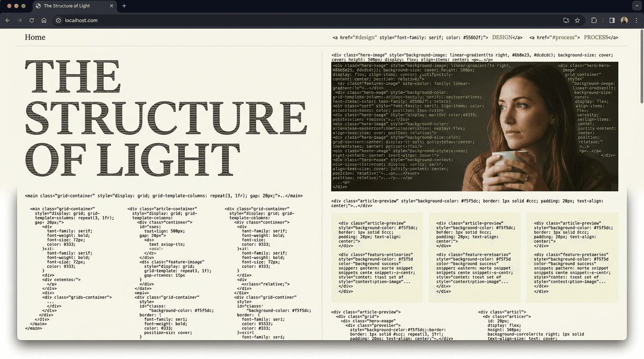Screen dimensions: 644x359
Task: Open the extensions puzzle-piece icon
Action: point(594,20)
